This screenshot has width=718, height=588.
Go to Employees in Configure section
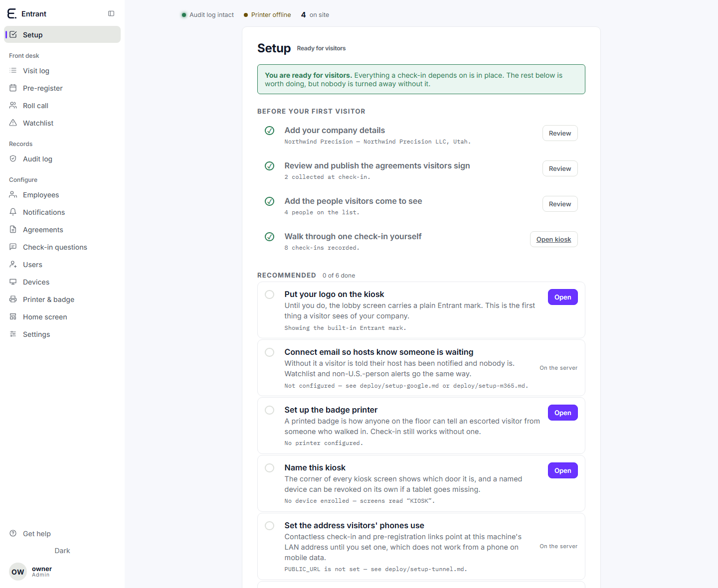point(62,195)
